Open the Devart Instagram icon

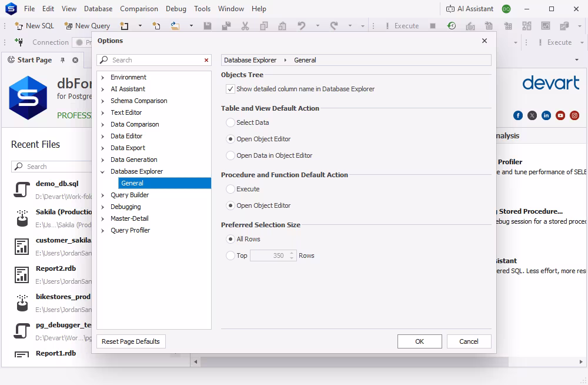point(574,115)
